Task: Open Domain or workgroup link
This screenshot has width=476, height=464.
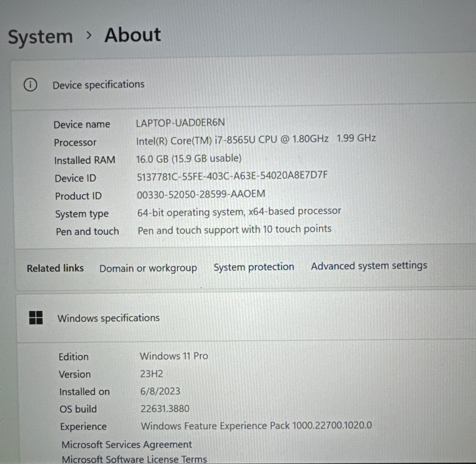Action: 148,268
